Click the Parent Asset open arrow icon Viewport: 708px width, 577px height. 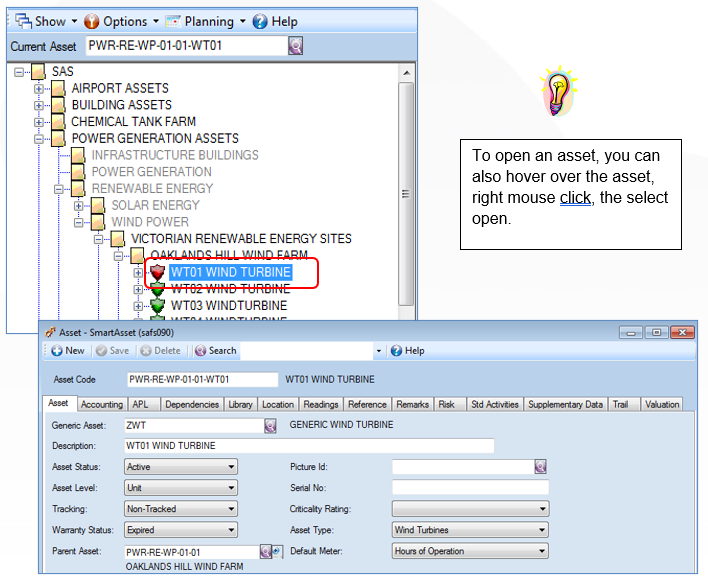277,552
